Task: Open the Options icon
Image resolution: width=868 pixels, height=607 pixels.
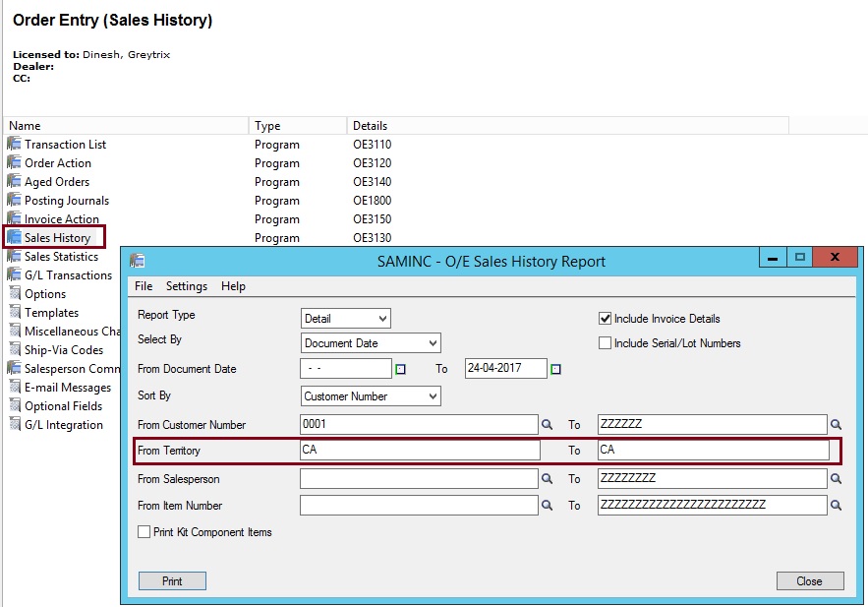Action: coord(15,293)
